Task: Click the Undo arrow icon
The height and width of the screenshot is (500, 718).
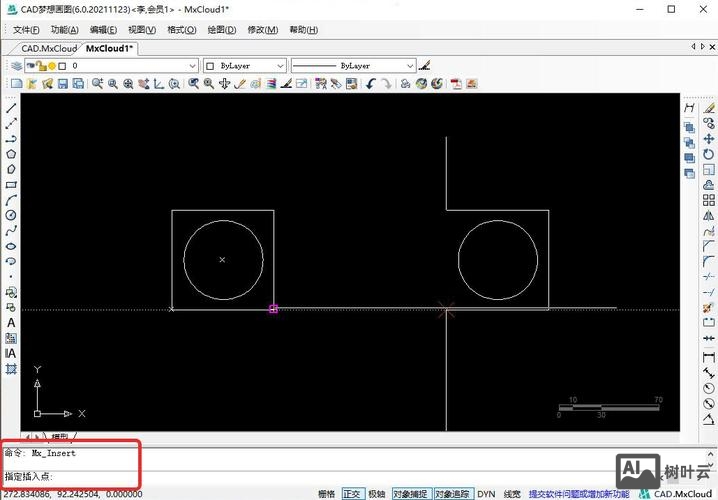Action: [370, 84]
